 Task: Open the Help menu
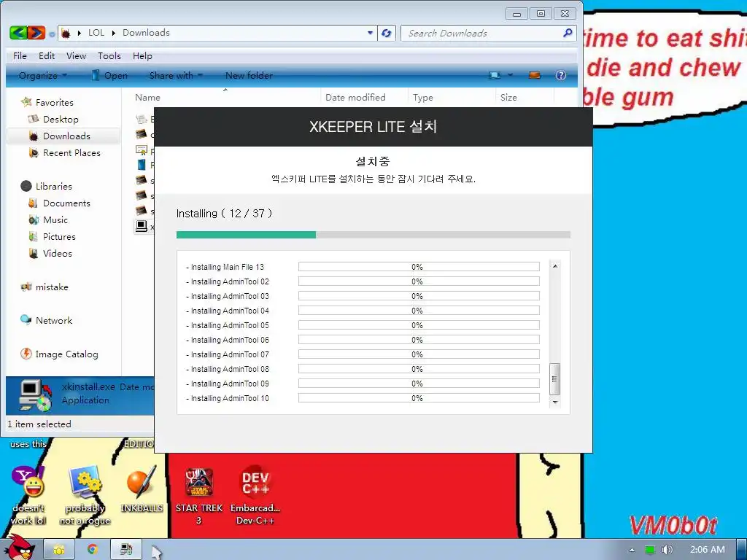pyautogui.click(x=142, y=55)
